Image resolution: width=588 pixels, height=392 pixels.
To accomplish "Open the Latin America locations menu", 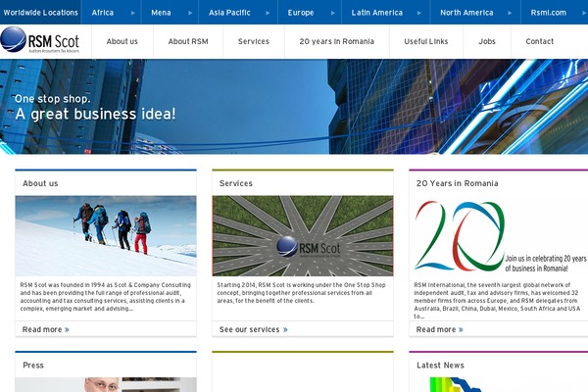I will 377,13.
